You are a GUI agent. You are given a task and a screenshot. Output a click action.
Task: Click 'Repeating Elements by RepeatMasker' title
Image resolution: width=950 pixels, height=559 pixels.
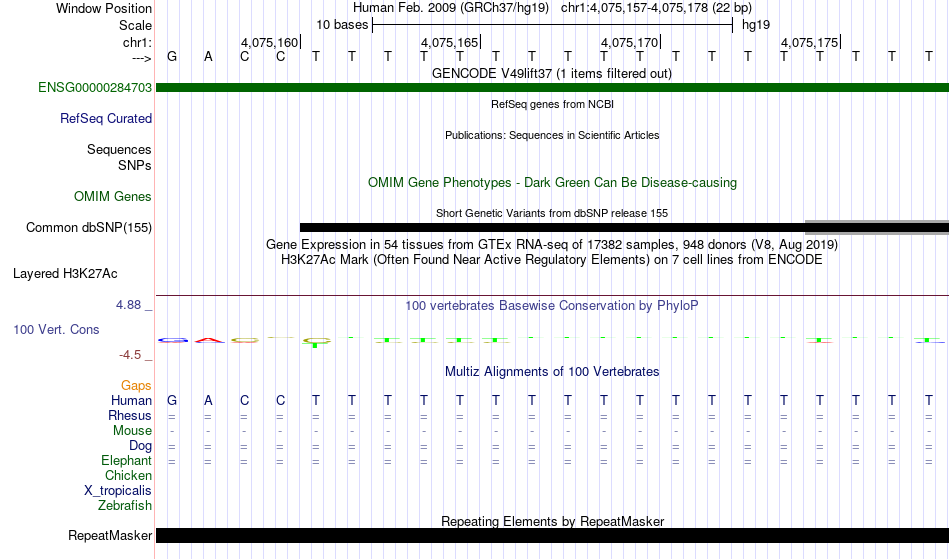coord(553,521)
